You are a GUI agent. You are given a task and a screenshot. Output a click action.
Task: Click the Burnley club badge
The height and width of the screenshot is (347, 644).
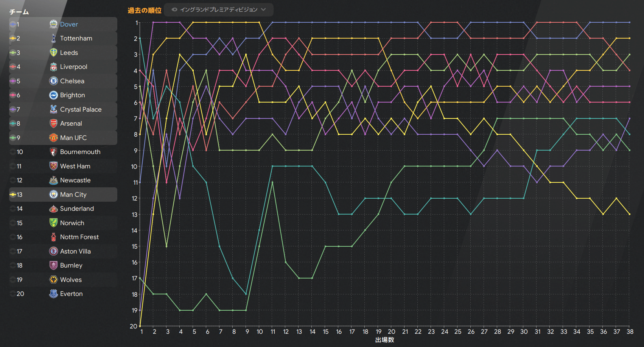[x=53, y=265]
